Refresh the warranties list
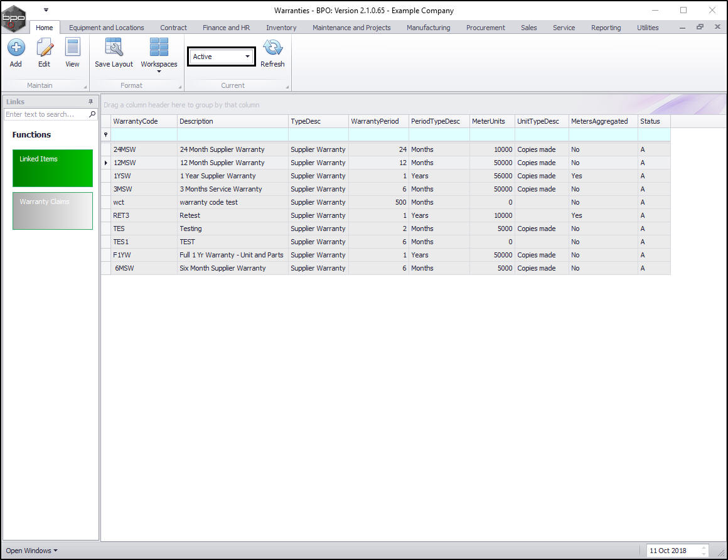This screenshot has width=728, height=560. pos(272,47)
